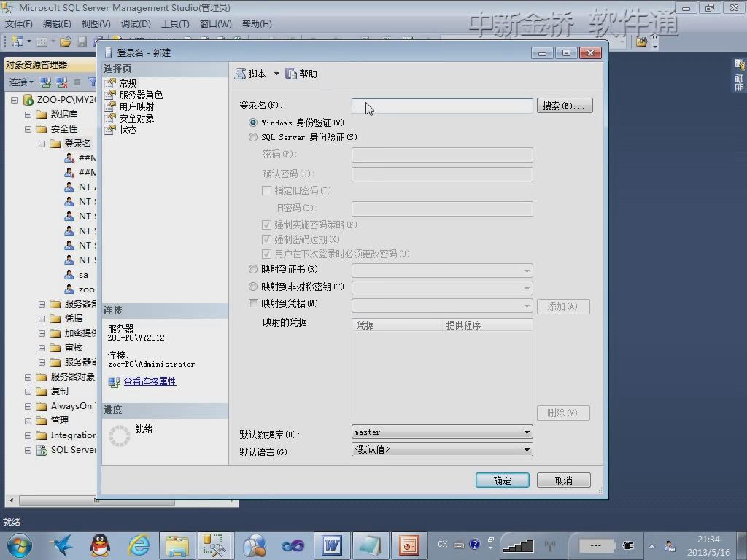Open the 文件(F) menu
The width and height of the screenshot is (747, 560).
[18, 24]
